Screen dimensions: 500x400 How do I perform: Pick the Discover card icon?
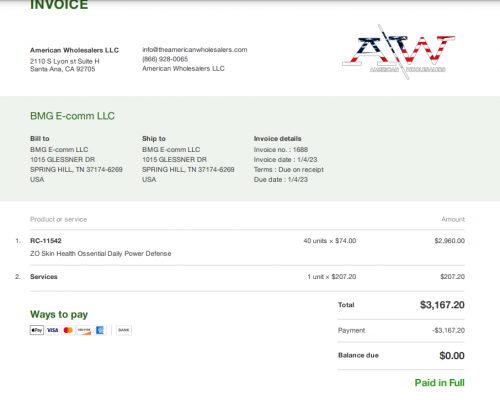point(84,330)
